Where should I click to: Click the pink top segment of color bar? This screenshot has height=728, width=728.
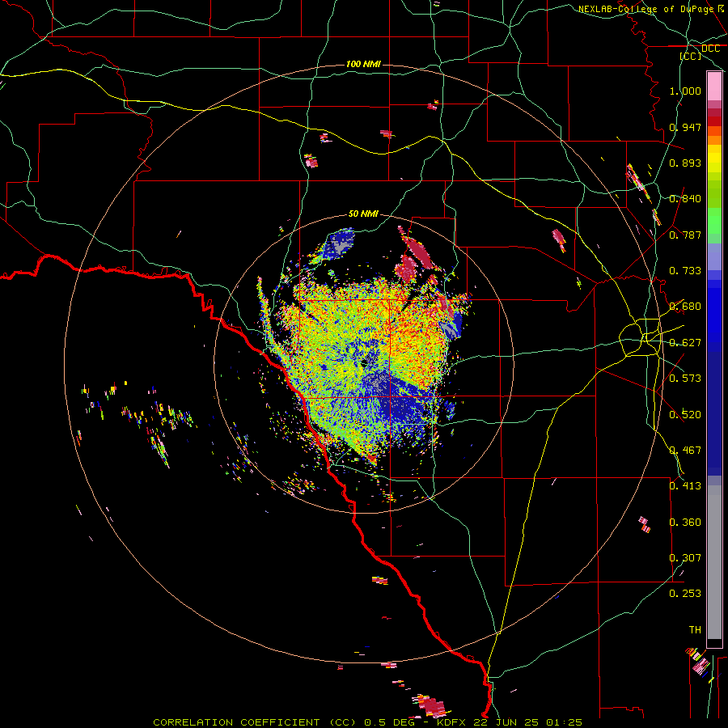(x=714, y=87)
